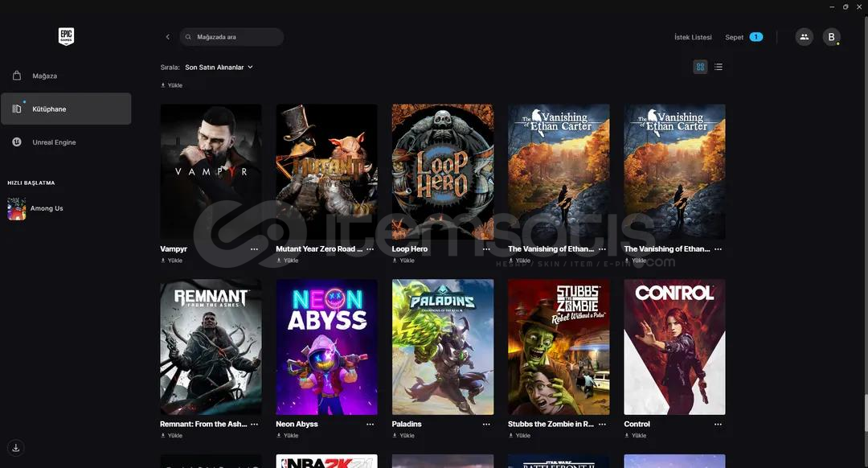Go back with the back arrow

tap(168, 37)
